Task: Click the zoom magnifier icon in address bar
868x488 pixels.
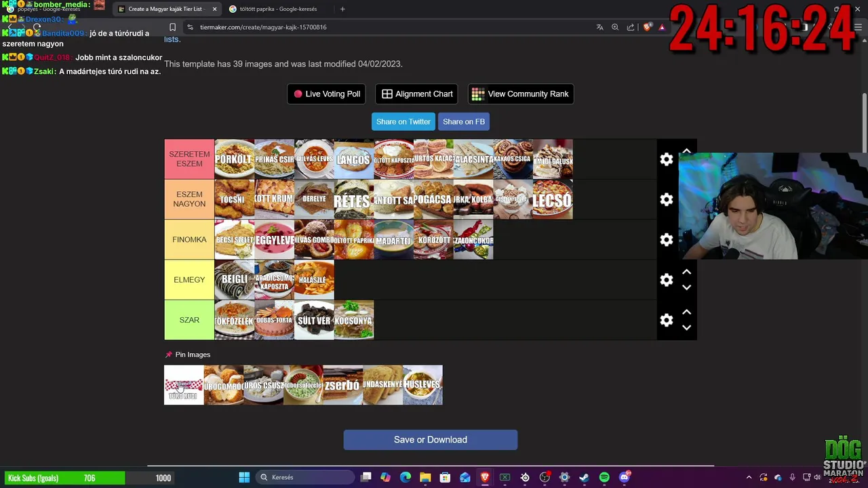Action: click(x=615, y=27)
